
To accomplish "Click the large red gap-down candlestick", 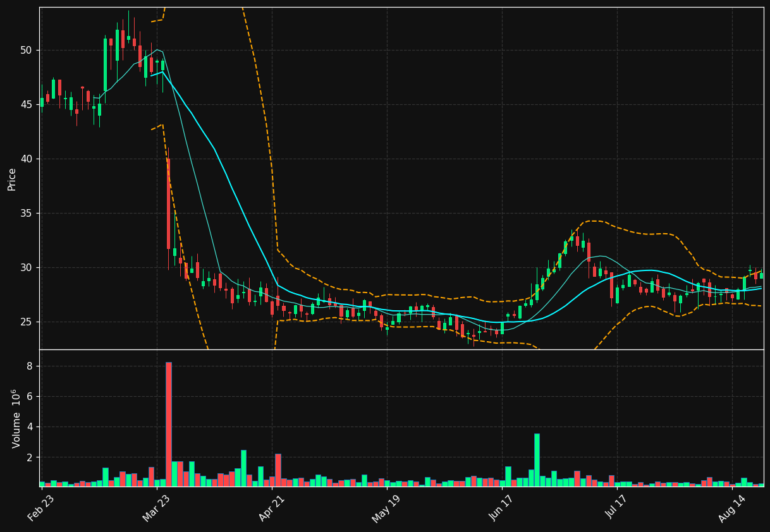I will 168,203.
